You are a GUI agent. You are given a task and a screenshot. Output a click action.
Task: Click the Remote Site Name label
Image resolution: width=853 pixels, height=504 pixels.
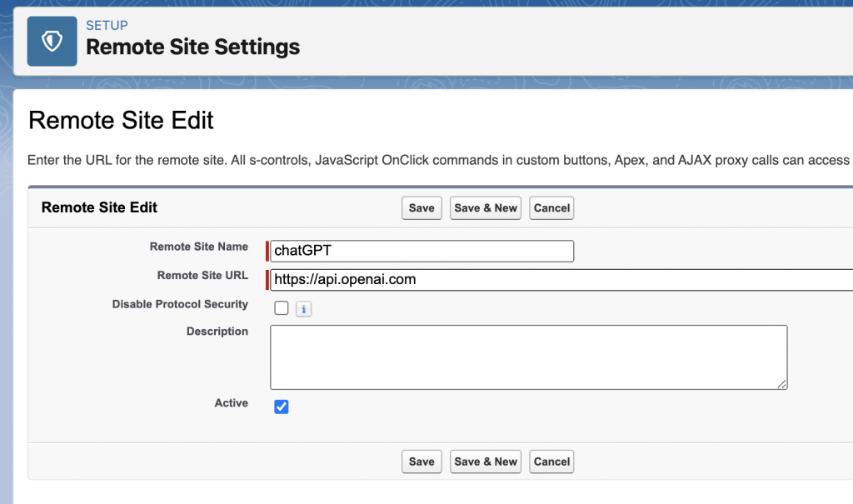(x=198, y=247)
